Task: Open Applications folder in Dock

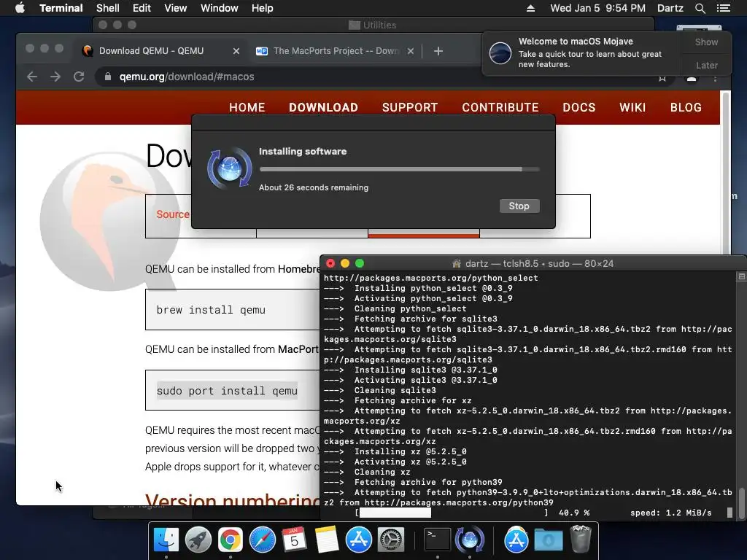Action: point(516,540)
